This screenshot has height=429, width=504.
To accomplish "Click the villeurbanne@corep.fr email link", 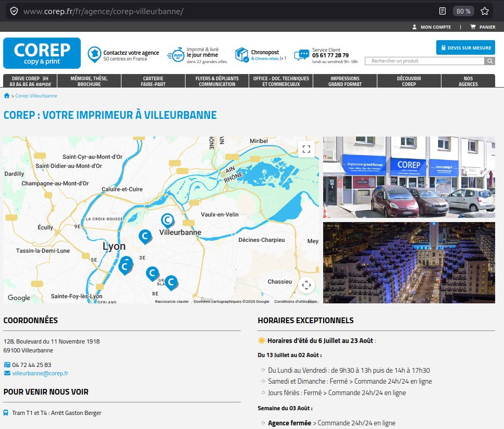I will click(40, 373).
